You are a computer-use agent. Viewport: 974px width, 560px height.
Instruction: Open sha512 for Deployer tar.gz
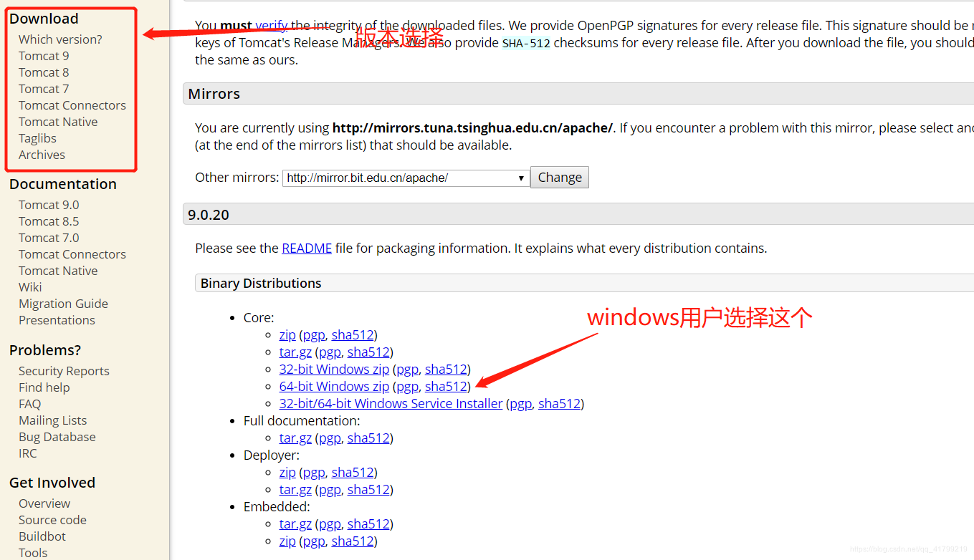click(x=368, y=489)
